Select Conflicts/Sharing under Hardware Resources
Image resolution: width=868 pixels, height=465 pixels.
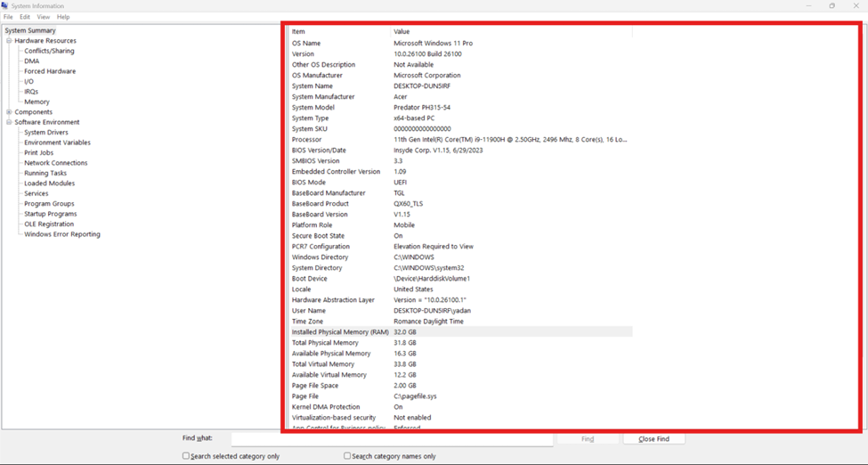point(49,51)
